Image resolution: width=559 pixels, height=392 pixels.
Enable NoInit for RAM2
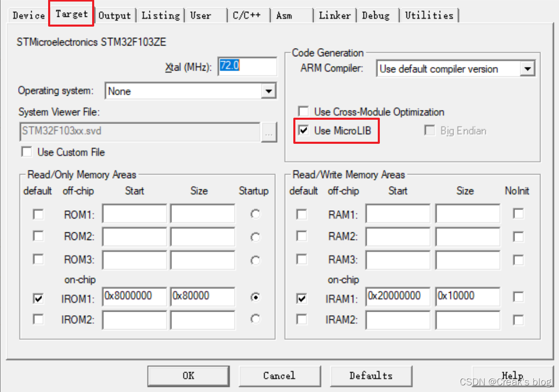tap(519, 236)
